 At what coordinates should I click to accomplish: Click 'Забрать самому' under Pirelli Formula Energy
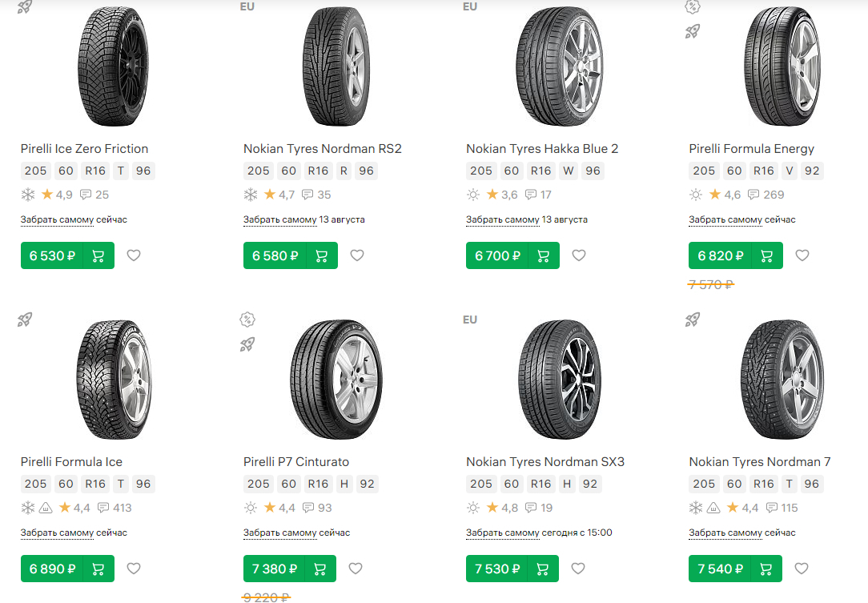pyautogui.click(x=725, y=219)
